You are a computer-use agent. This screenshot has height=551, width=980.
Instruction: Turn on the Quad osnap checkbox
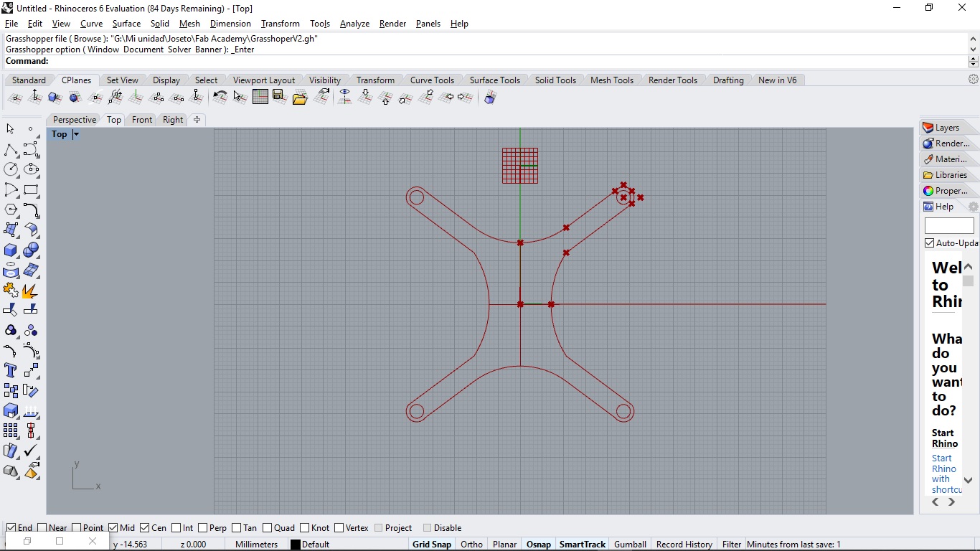[x=268, y=528]
